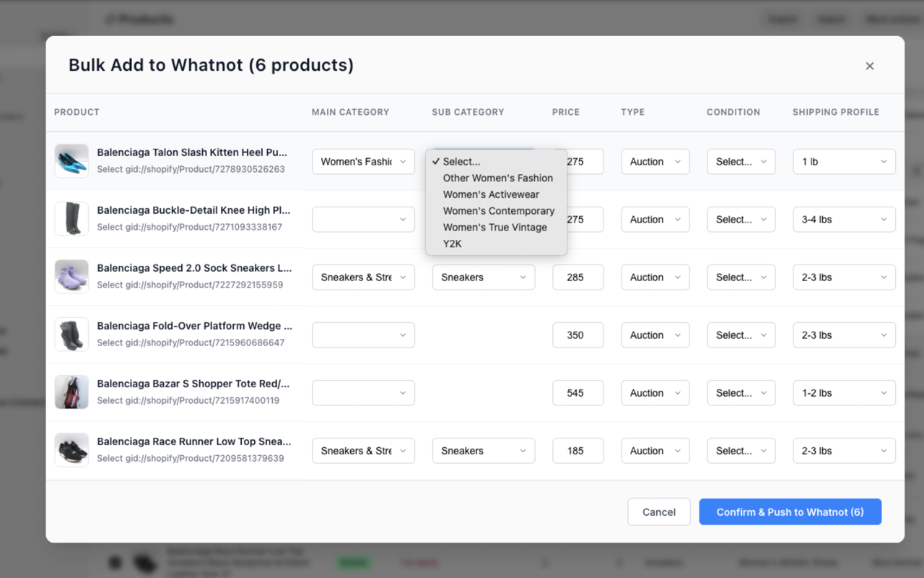Image resolution: width=924 pixels, height=578 pixels.
Task: Open shipping profile dropdown for Race Runner Low Top
Action: click(x=845, y=451)
